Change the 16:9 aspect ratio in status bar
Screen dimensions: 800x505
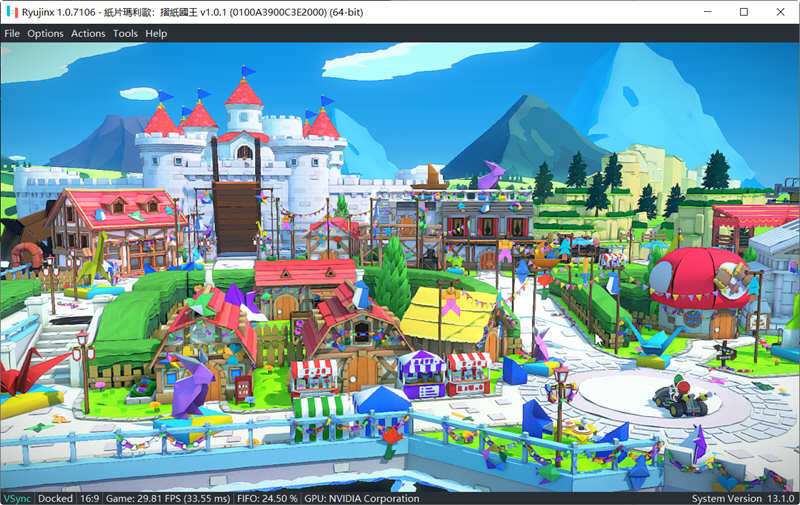click(89, 498)
